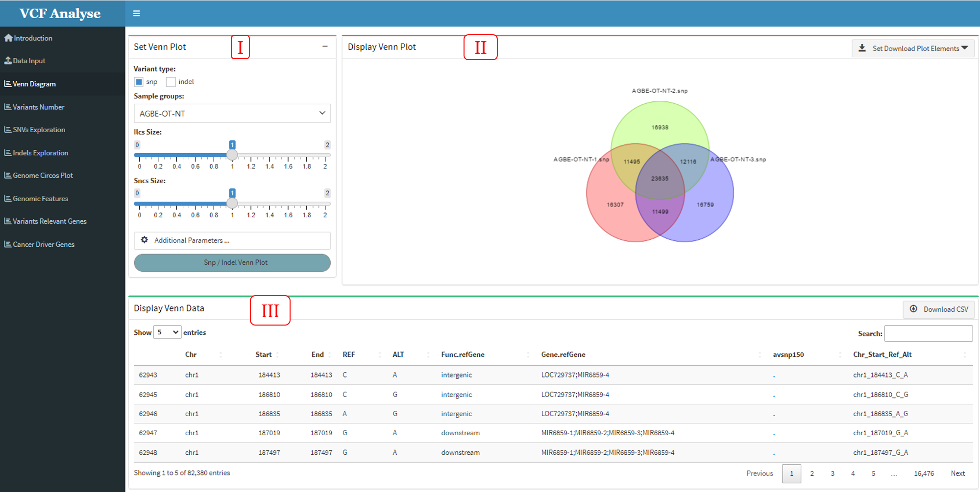The width and height of the screenshot is (980, 492).
Task: Click the chart icon beside Genomic Features
Action: click(8, 198)
